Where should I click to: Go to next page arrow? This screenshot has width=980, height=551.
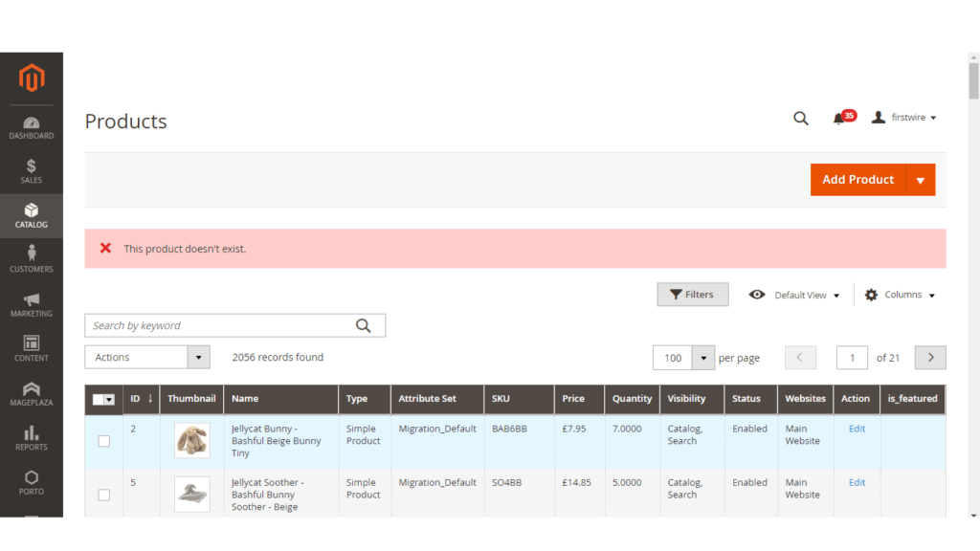coord(930,358)
